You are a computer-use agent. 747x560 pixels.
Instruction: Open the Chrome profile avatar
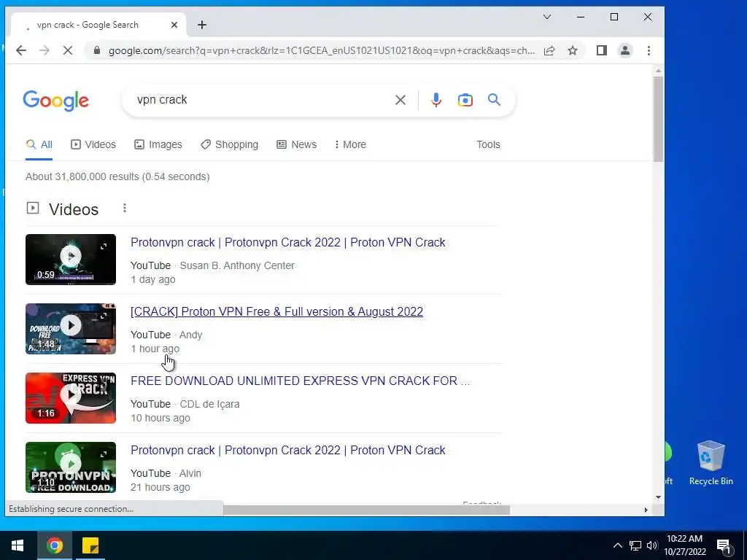pyautogui.click(x=625, y=50)
